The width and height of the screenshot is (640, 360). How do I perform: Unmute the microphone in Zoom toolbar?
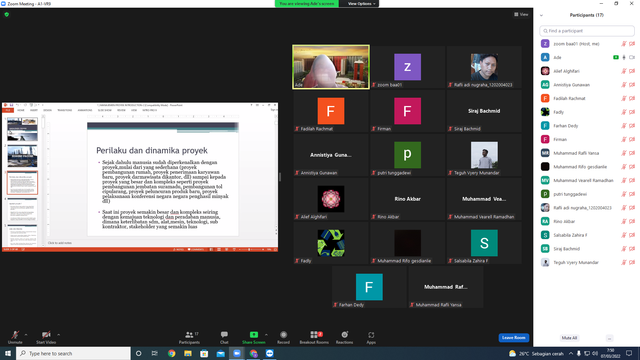(x=15, y=337)
